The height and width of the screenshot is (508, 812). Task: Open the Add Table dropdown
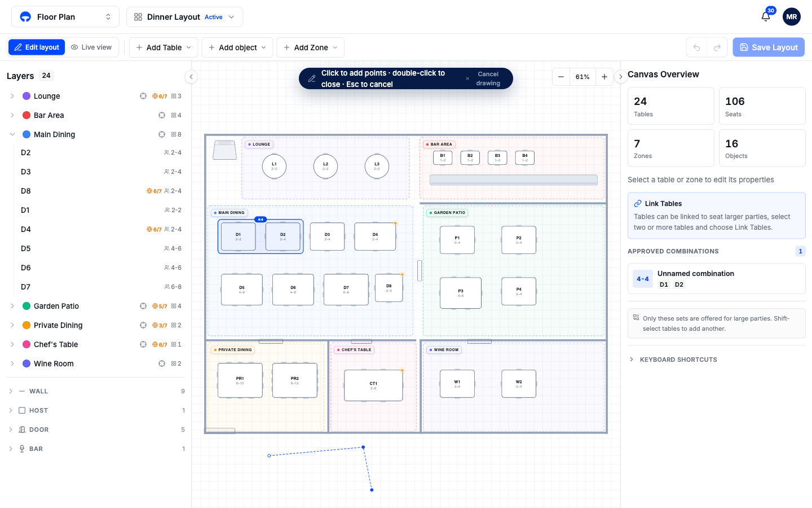pyautogui.click(x=164, y=47)
